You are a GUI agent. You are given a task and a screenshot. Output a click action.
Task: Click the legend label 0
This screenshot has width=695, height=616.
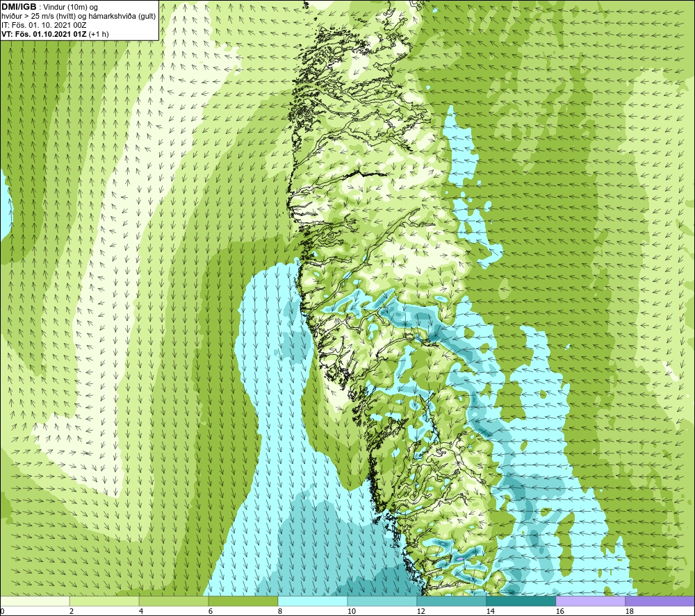click(2, 611)
